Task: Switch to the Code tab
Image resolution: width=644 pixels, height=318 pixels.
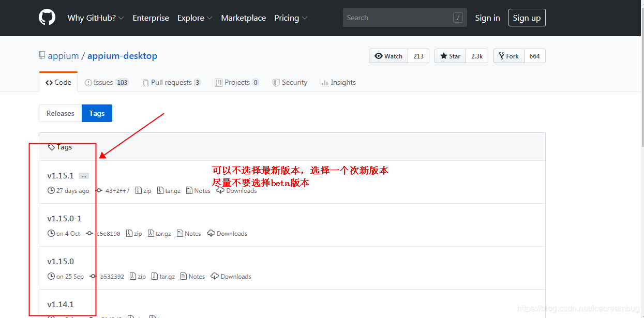Action: click(x=58, y=82)
